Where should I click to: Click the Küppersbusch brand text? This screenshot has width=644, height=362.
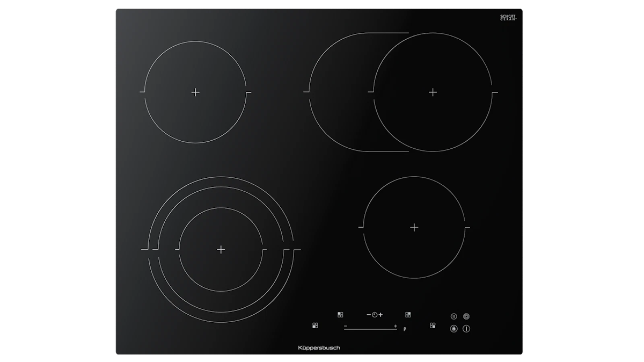pyautogui.click(x=319, y=347)
